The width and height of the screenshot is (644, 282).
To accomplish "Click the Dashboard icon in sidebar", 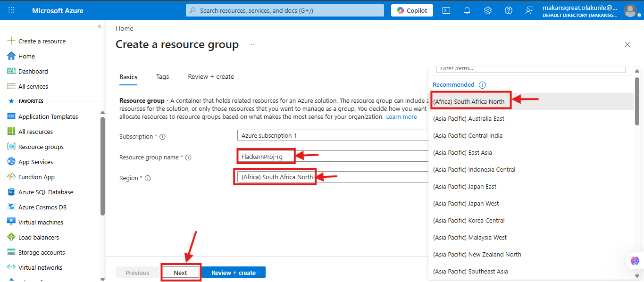I will 11,71.
